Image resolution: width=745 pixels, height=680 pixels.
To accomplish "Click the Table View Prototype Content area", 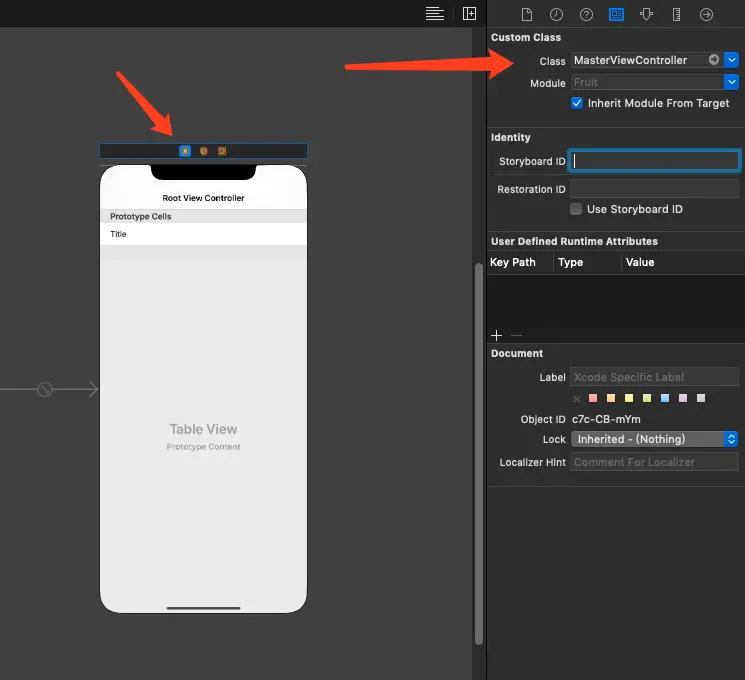I will pyautogui.click(x=203, y=436).
